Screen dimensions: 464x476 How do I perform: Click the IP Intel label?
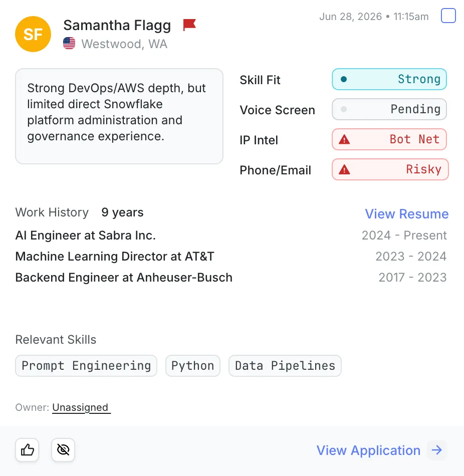pos(259,140)
